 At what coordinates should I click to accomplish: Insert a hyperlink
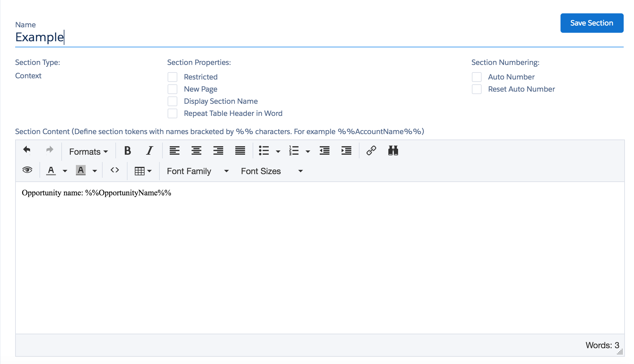point(371,151)
